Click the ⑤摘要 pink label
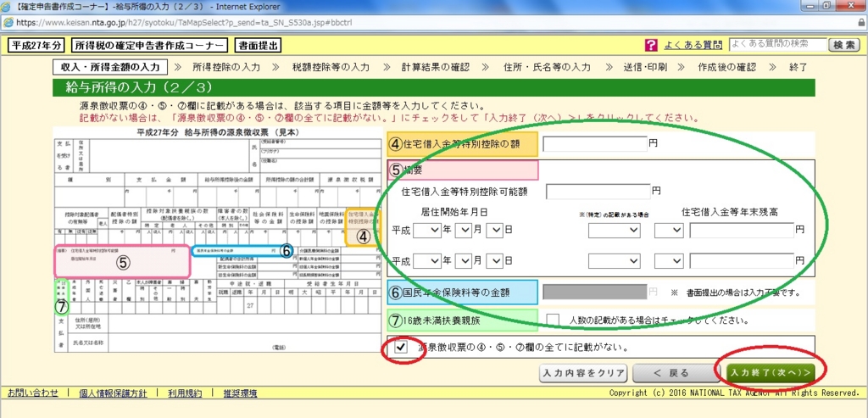Screen dimensions: 868x418 (x=462, y=170)
